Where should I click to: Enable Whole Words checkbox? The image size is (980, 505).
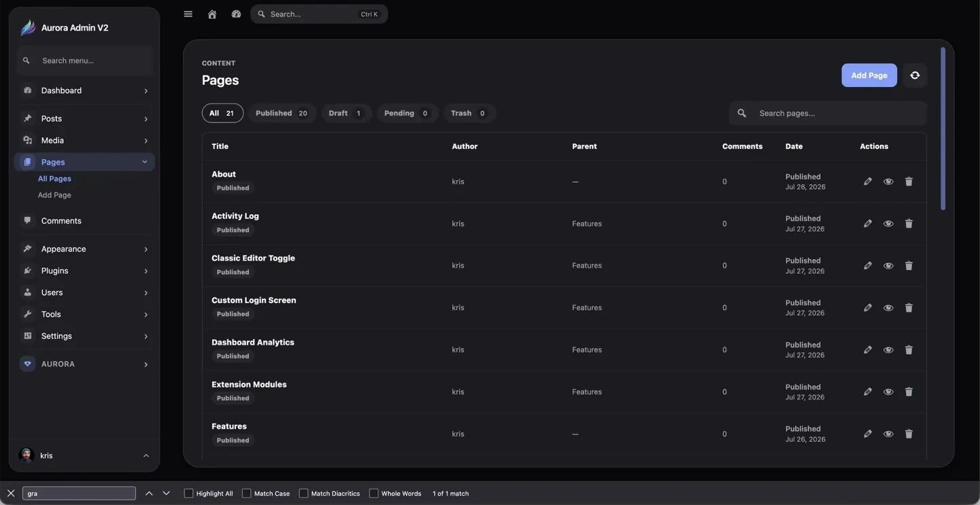coord(373,493)
